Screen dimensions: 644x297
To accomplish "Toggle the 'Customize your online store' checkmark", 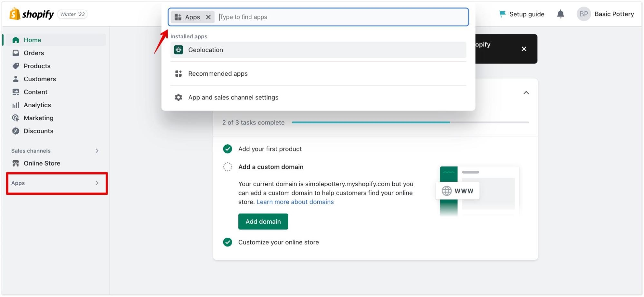I will 227,242.
